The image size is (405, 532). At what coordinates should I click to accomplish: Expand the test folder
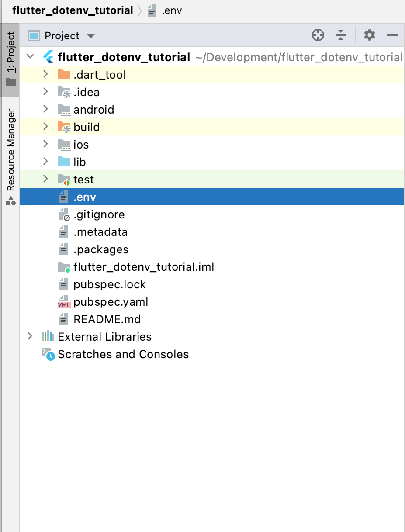45,179
